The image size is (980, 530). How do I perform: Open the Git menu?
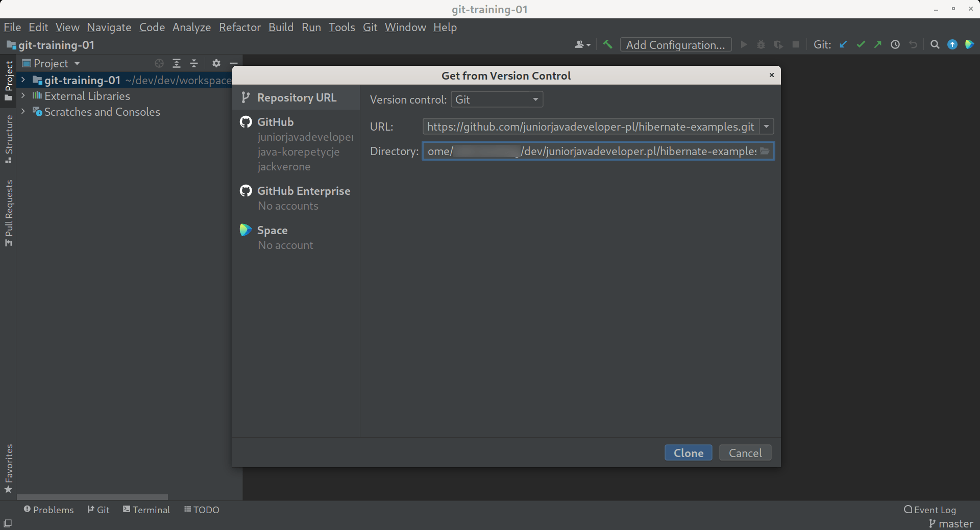[x=370, y=28]
